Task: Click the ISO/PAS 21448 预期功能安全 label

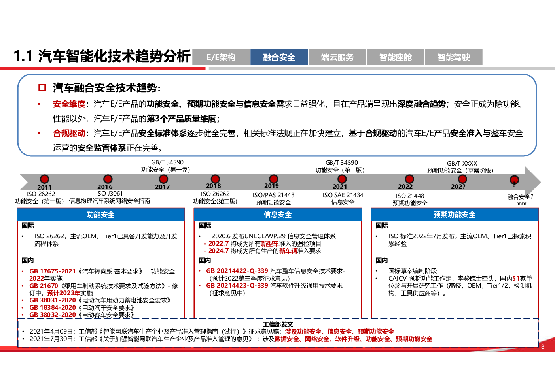Action: tap(273, 199)
